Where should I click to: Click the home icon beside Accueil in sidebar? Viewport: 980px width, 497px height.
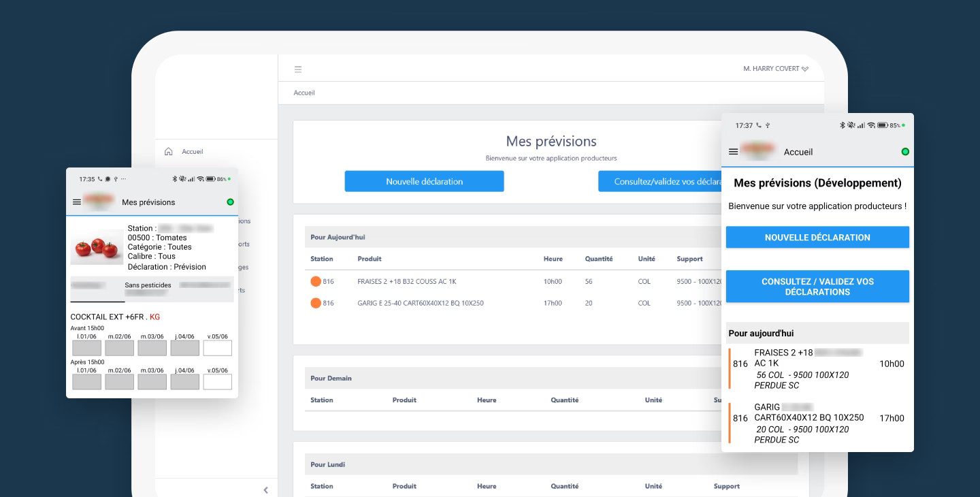169,152
